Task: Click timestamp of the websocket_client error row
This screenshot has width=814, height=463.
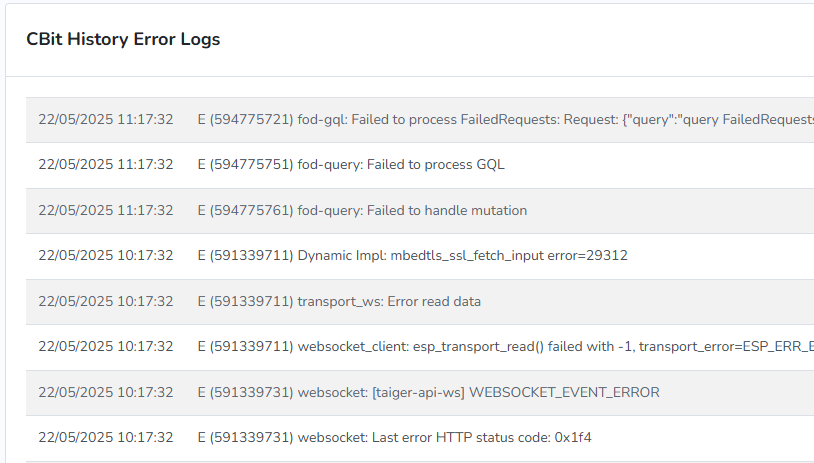Action: [106, 346]
